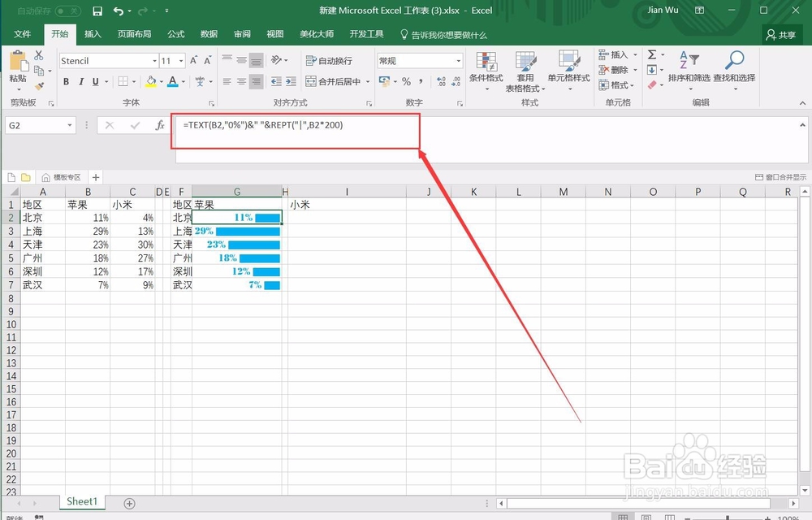812x520 pixels.
Task: Switch to 插入 Insert tab
Action: 93,34
